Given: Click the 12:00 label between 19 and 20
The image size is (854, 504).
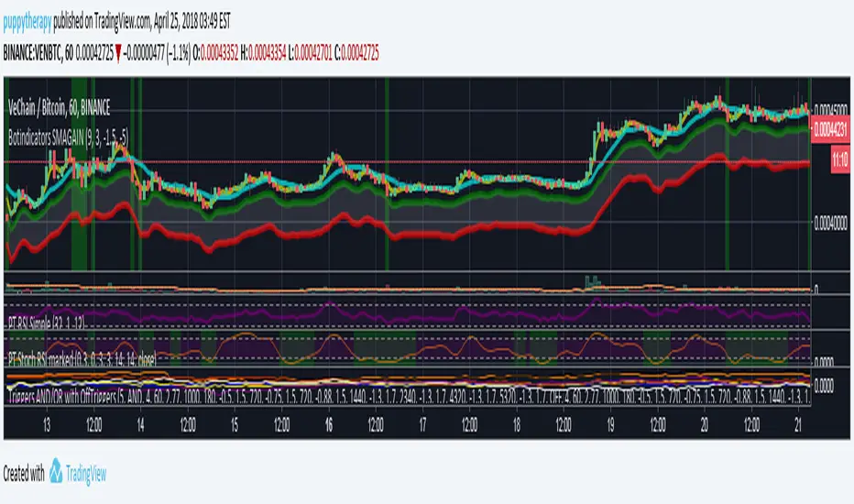Looking at the screenshot, I should [657, 424].
